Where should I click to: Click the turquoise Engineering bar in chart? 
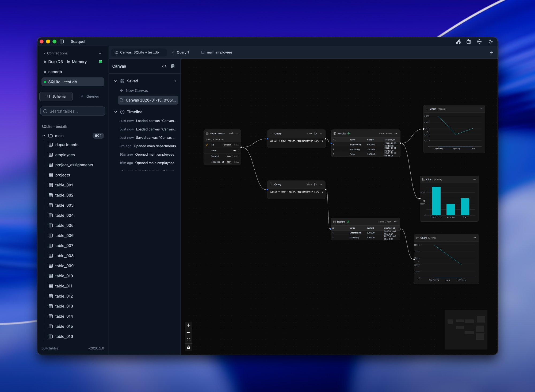[436, 201]
